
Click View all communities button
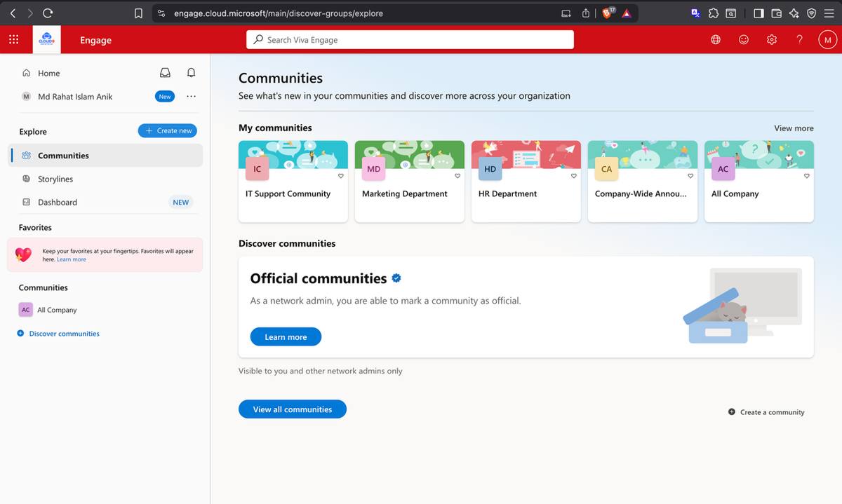pos(293,409)
